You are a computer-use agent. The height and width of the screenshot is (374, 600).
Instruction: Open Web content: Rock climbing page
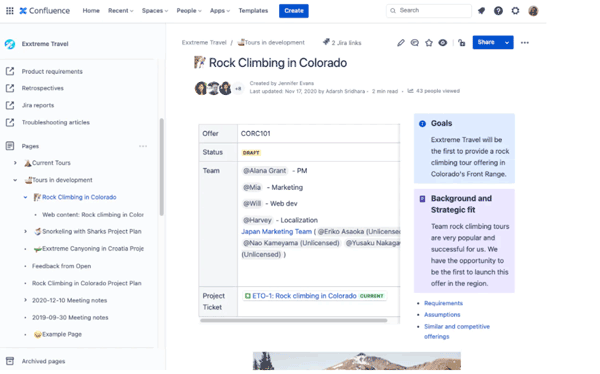93,215
